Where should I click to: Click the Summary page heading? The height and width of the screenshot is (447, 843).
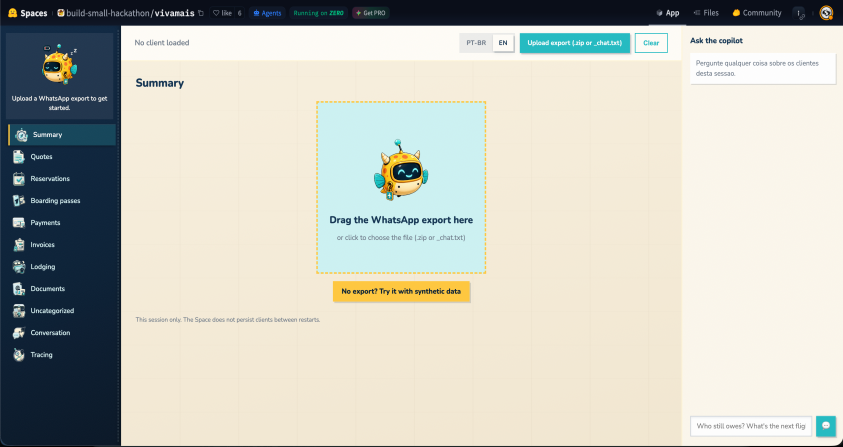tap(160, 83)
